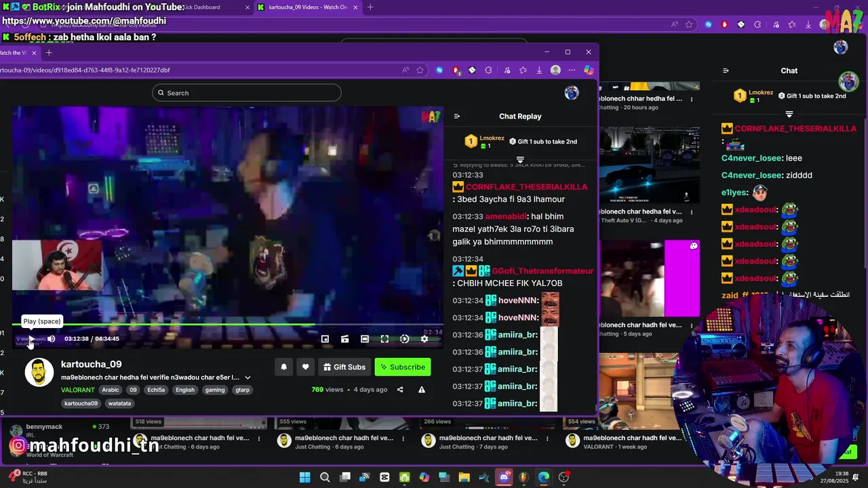The height and width of the screenshot is (488, 868).
Task: Select the Arabic tag
Action: click(111, 390)
